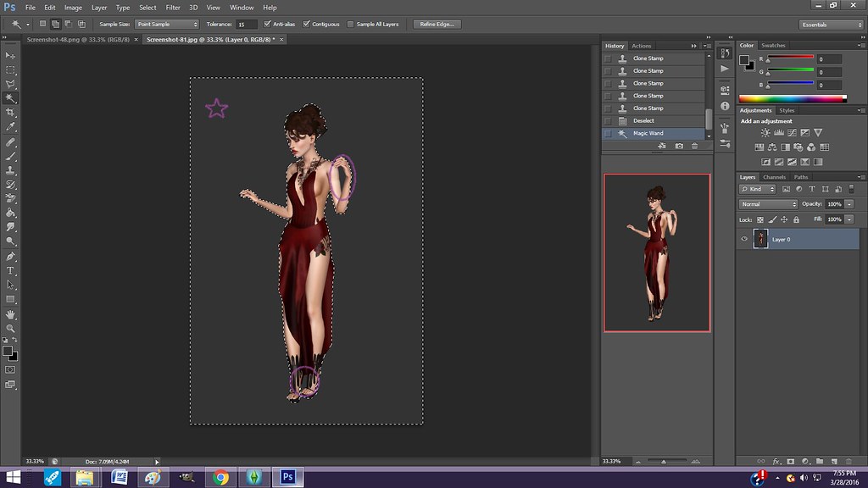This screenshot has width=868, height=488.
Task: Click the foreground color swatch in Color panel
Action: coord(744,60)
